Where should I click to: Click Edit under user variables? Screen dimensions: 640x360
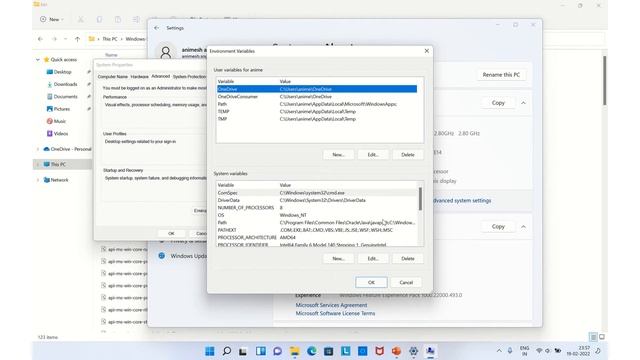pyautogui.click(x=373, y=155)
